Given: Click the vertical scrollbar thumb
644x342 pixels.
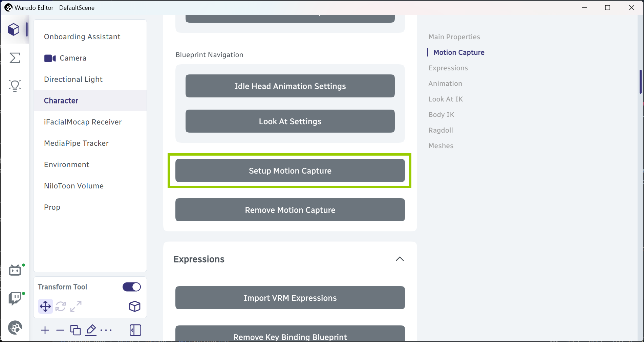Looking at the screenshot, I should (x=641, y=82).
